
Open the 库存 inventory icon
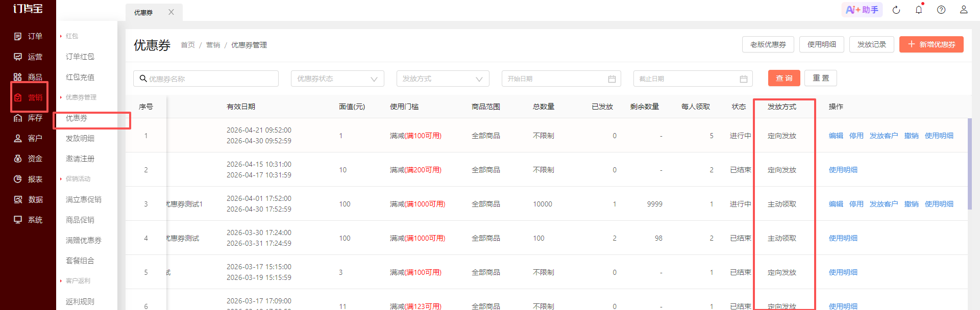click(x=18, y=118)
